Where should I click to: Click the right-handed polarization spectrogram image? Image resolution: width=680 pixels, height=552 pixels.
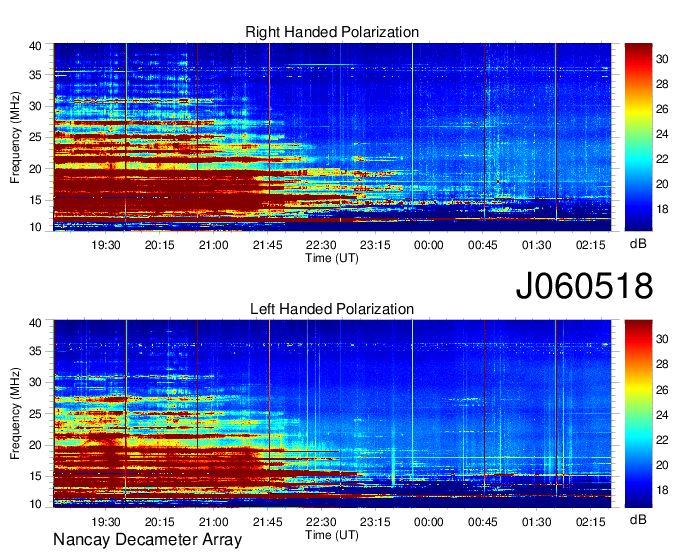(332, 137)
